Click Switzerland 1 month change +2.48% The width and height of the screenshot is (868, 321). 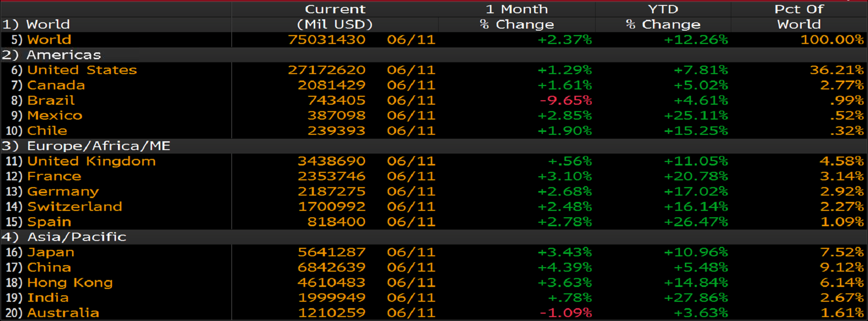[565, 206]
